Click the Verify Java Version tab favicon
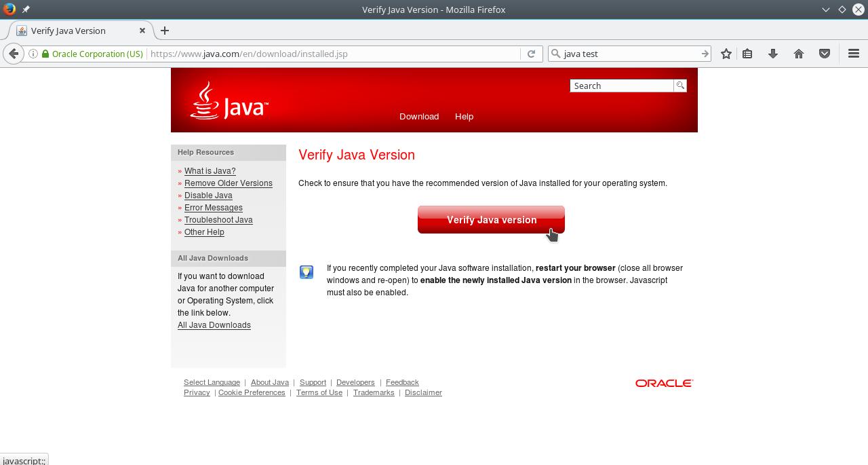The height and width of the screenshot is (465, 868). pyautogui.click(x=22, y=31)
